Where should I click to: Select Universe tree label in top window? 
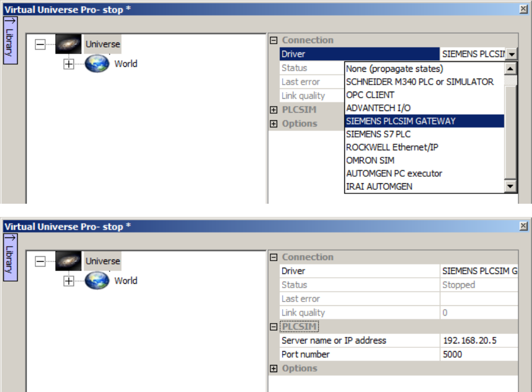[x=103, y=44]
